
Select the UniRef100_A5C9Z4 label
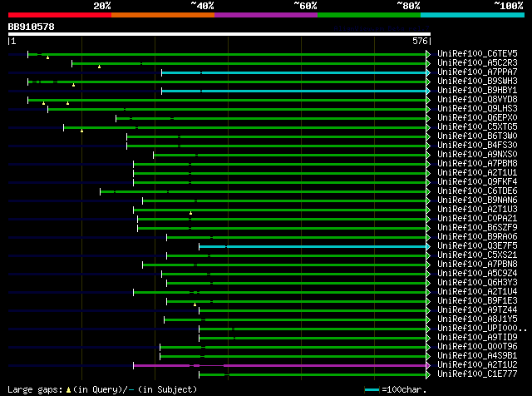477,274
